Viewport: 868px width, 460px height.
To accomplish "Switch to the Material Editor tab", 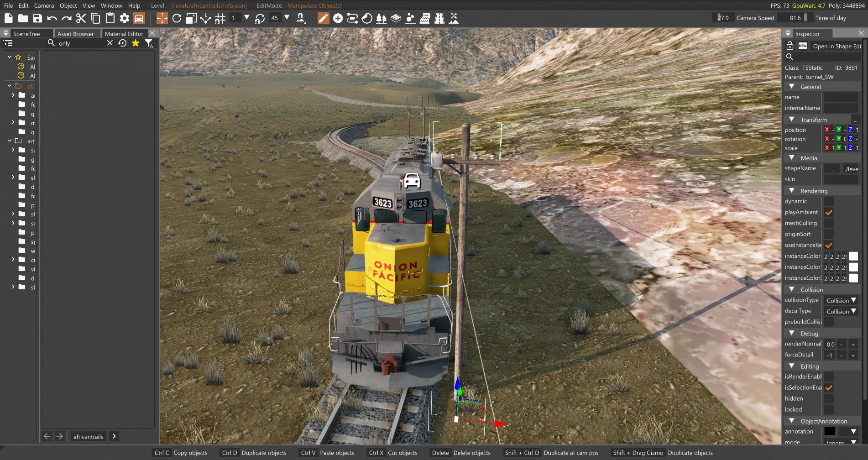I will [x=124, y=33].
